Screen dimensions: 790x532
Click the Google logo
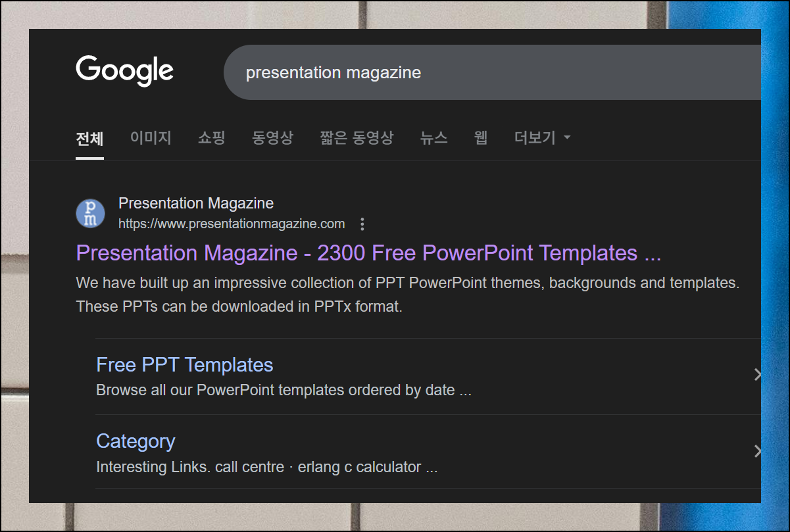tap(124, 71)
